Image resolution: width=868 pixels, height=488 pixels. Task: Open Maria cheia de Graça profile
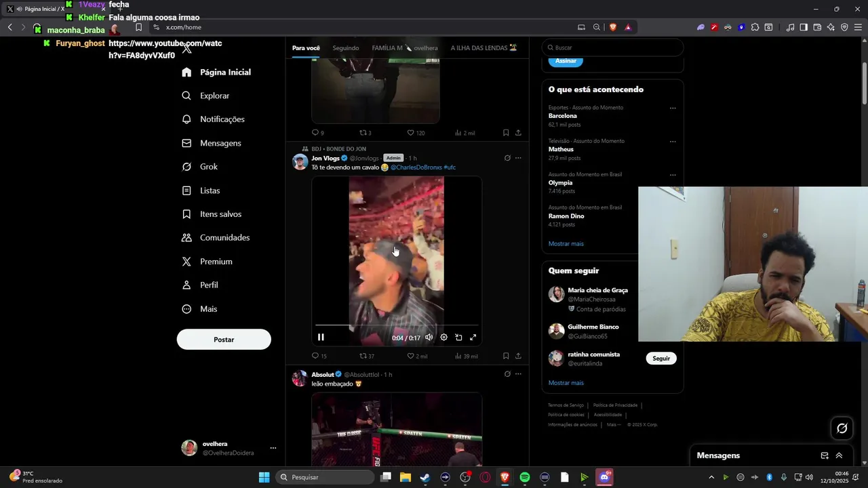pos(597,290)
